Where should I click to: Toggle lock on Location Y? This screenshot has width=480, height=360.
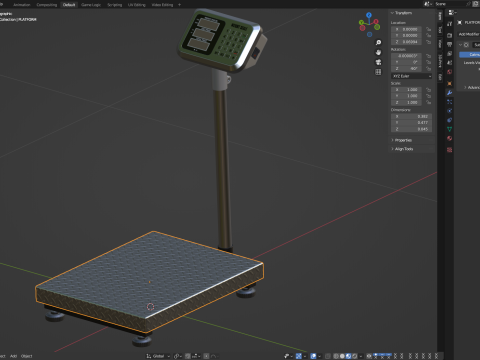(x=428, y=36)
